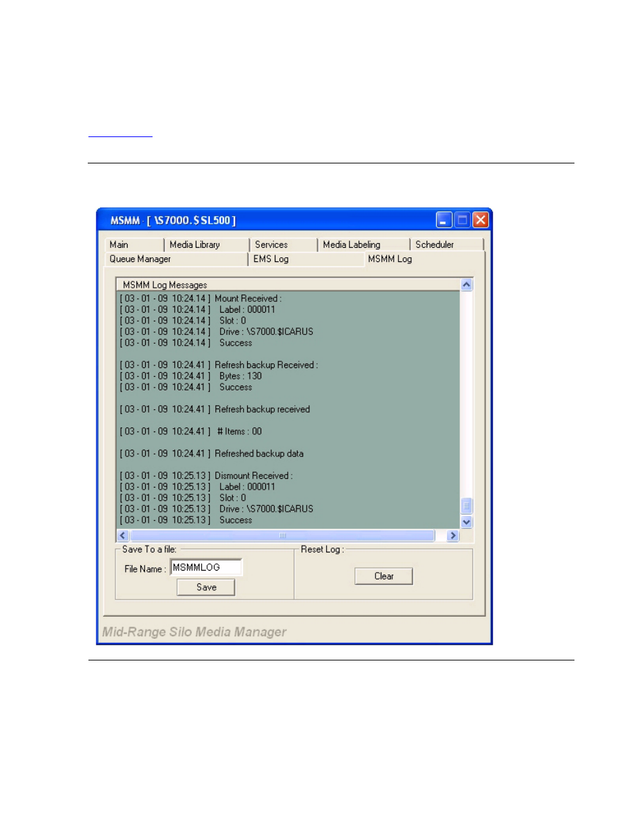Select the 10:25.13 'Label : 000011' log line

coord(197,487)
